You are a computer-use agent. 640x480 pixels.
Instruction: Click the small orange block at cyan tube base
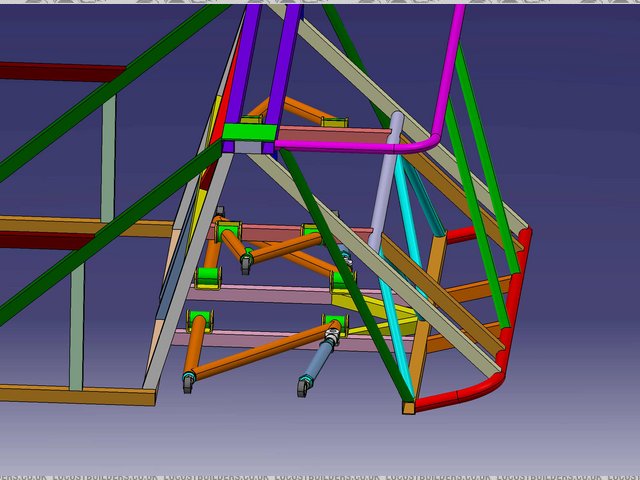click(x=408, y=407)
